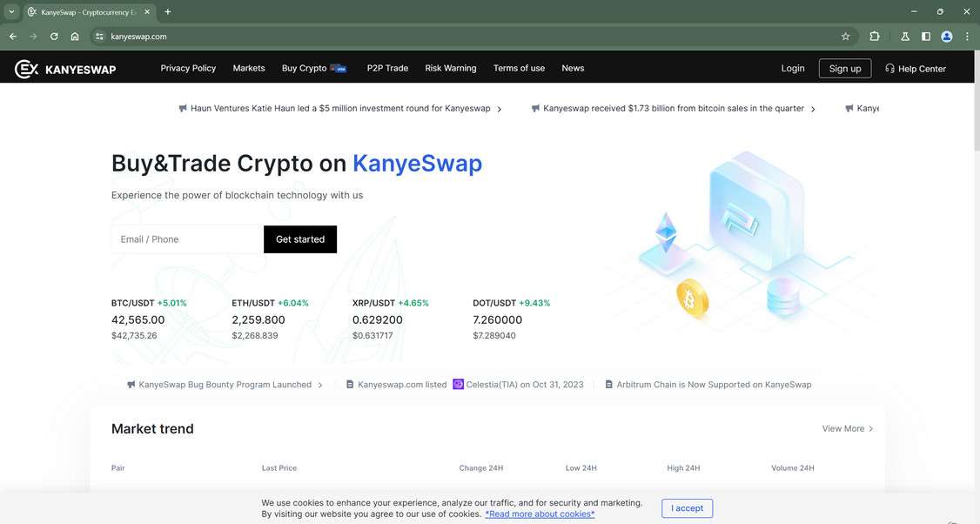Screen dimensions: 980x524
Task: Expand the Haun Ventures news with its chevron
Action: pyautogui.click(x=499, y=108)
